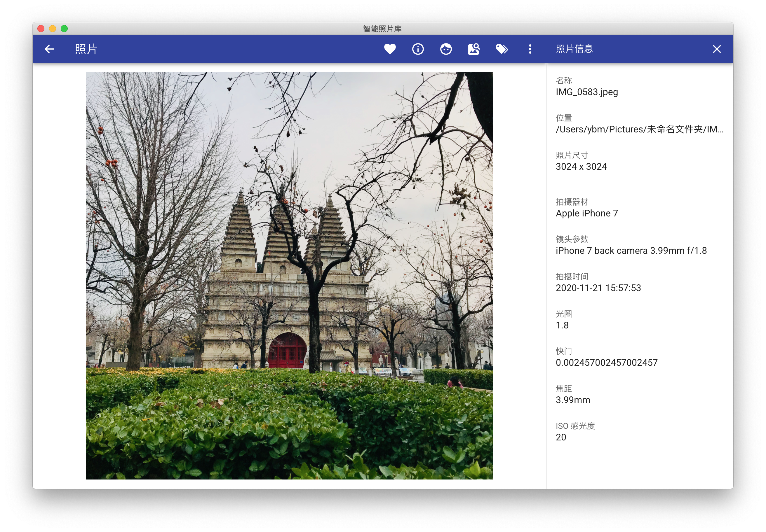This screenshot has height=532, width=766.
Task: Click the pagoda photo preview
Action: pos(289,276)
